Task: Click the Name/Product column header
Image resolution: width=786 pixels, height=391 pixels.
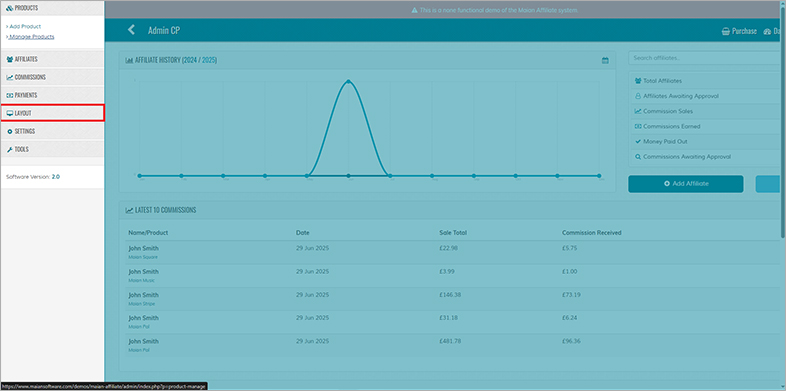Action: tap(148, 233)
